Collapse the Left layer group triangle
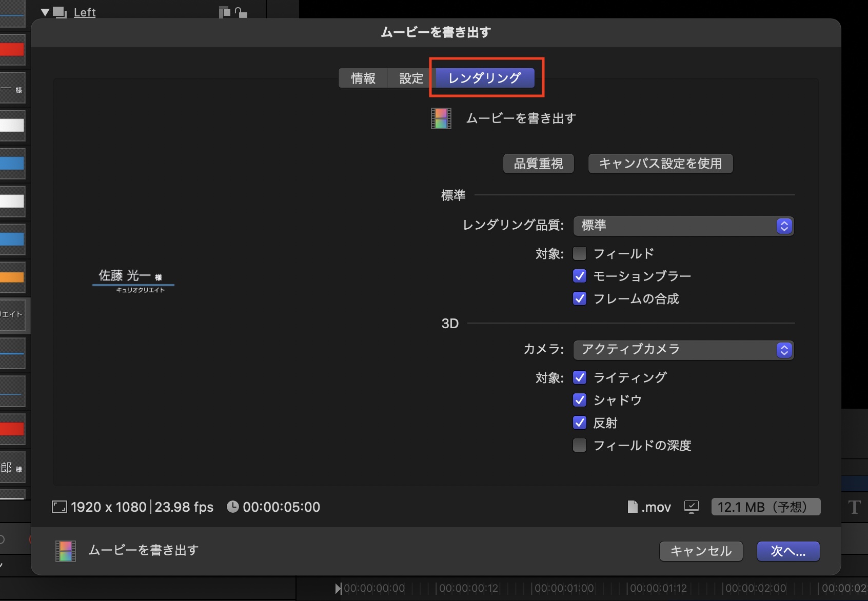This screenshot has width=868, height=601. click(45, 12)
